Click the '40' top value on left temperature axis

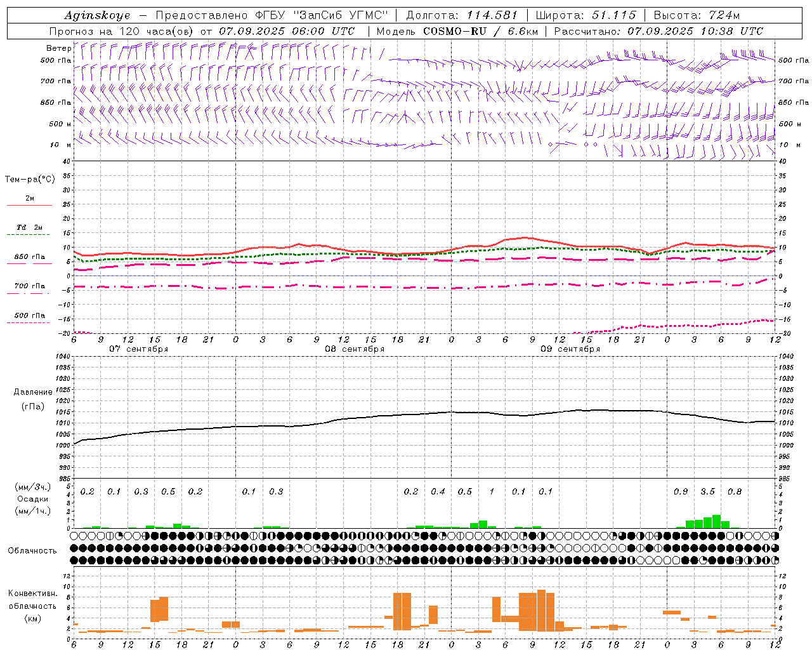[66, 161]
